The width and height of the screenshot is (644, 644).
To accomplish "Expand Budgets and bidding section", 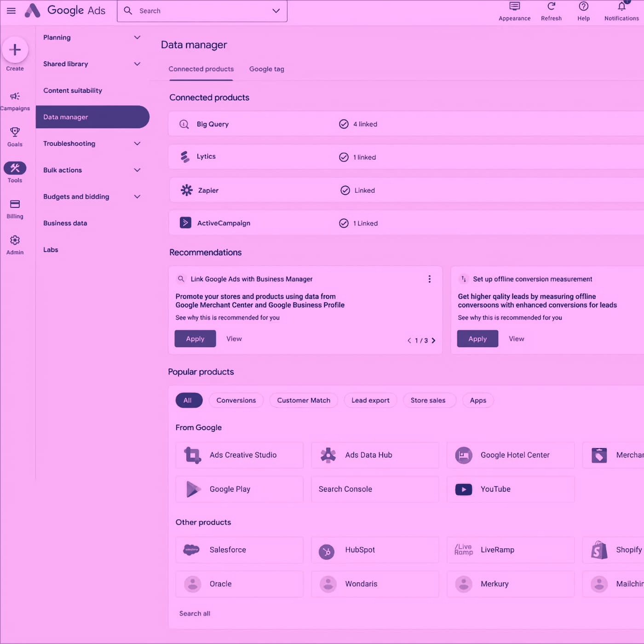I will click(137, 196).
